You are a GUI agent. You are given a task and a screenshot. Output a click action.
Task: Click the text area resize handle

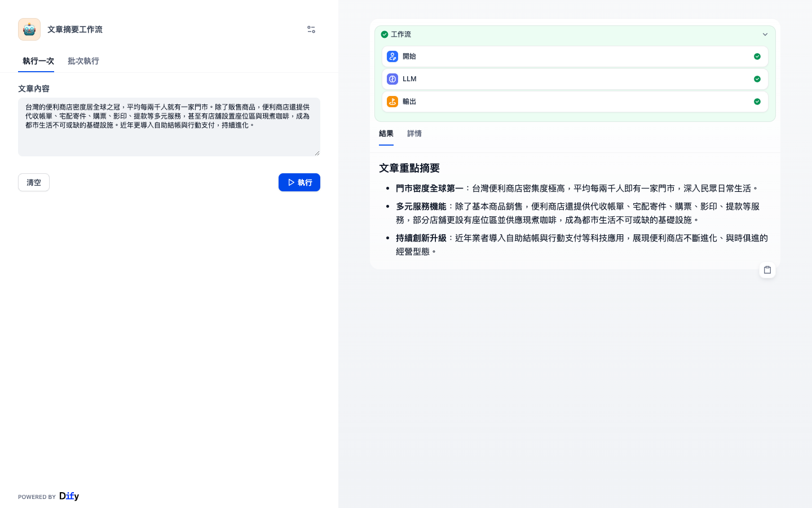(317, 153)
